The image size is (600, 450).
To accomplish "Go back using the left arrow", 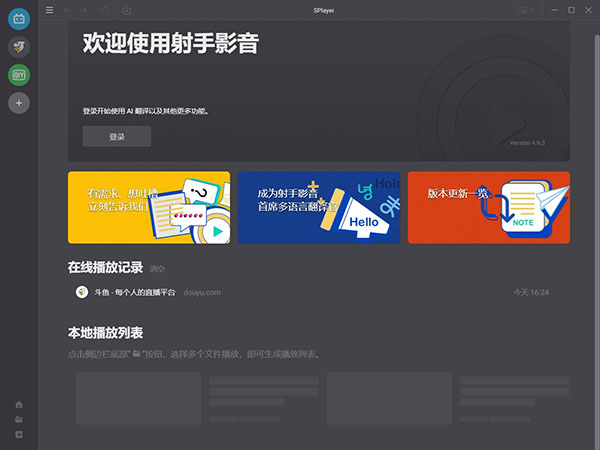I will click(x=67, y=10).
